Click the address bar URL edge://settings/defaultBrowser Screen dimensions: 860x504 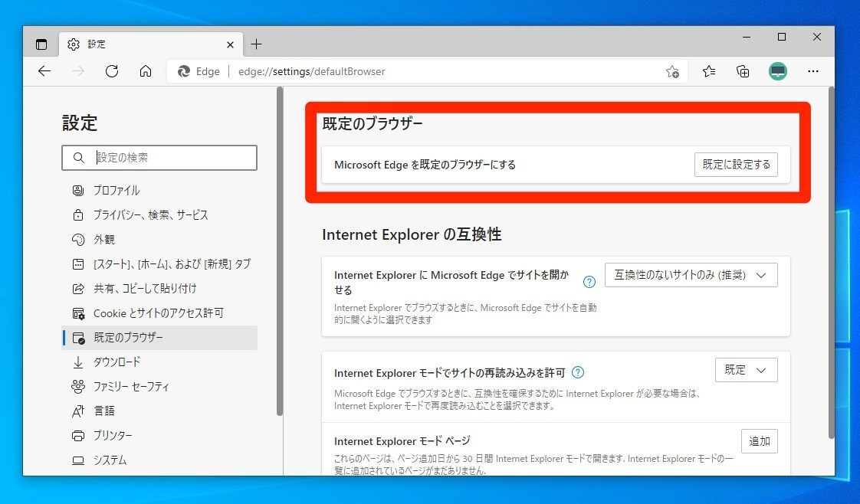click(x=311, y=72)
